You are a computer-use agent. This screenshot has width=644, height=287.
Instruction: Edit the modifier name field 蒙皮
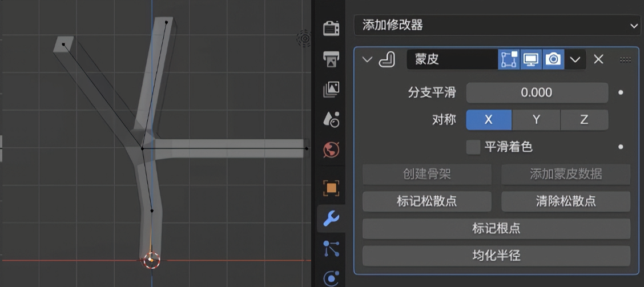tap(452, 59)
